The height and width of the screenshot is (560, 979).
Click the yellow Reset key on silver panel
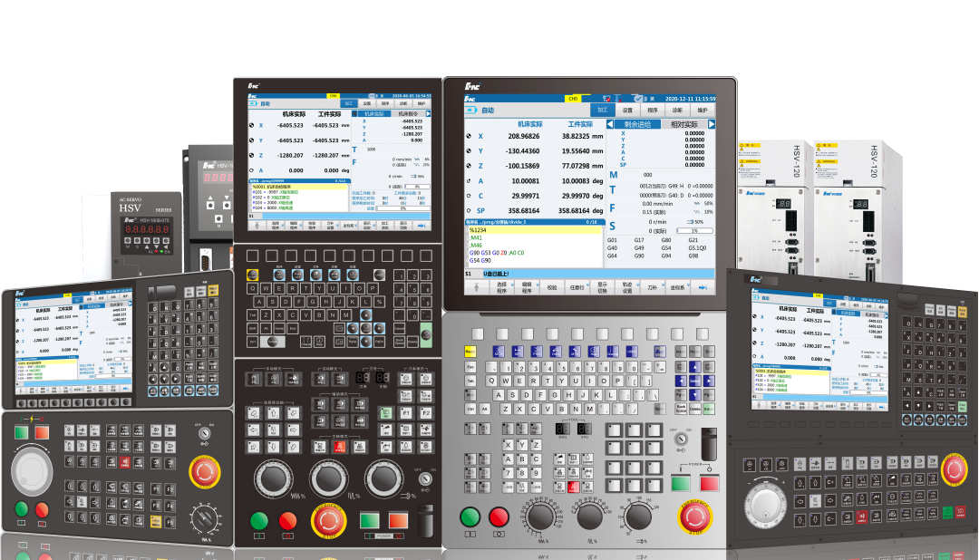(470, 352)
